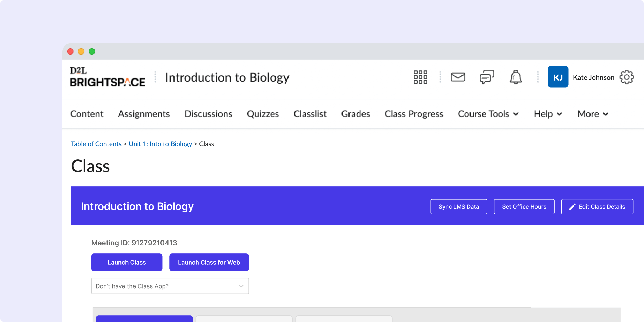The height and width of the screenshot is (322, 644).
Task: Click the Sync LMS Data button
Action: point(459,206)
